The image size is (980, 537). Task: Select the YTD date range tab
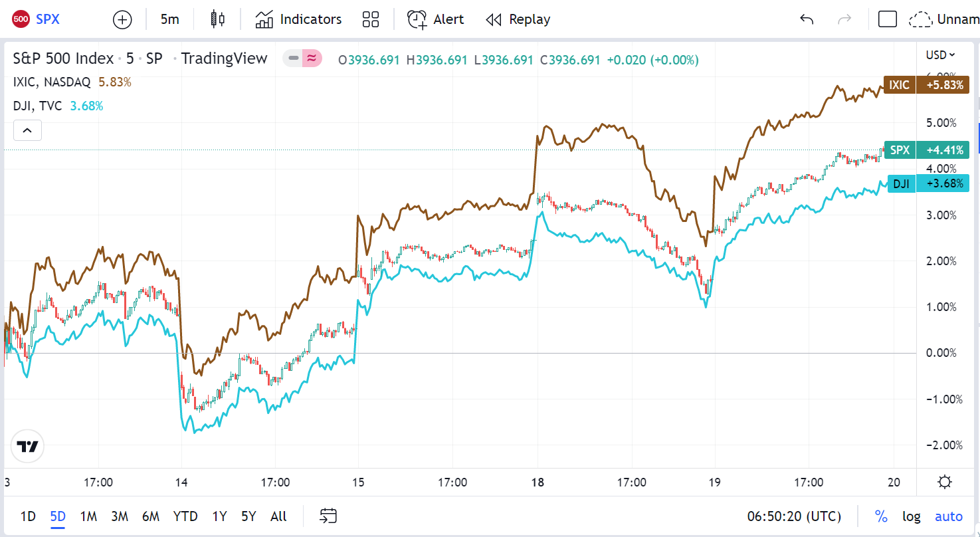click(x=185, y=516)
